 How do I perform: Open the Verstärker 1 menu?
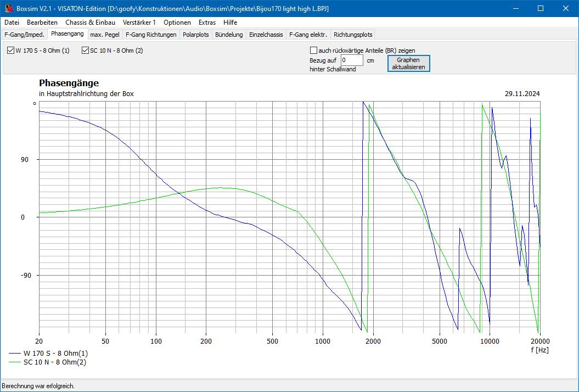[x=139, y=23]
